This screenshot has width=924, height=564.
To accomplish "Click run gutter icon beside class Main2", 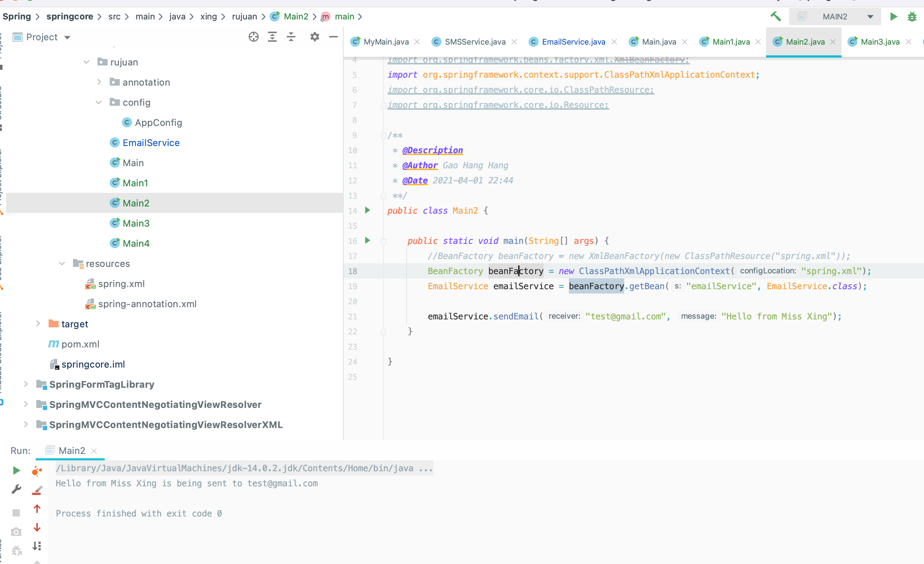I will pyautogui.click(x=367, y=210).
